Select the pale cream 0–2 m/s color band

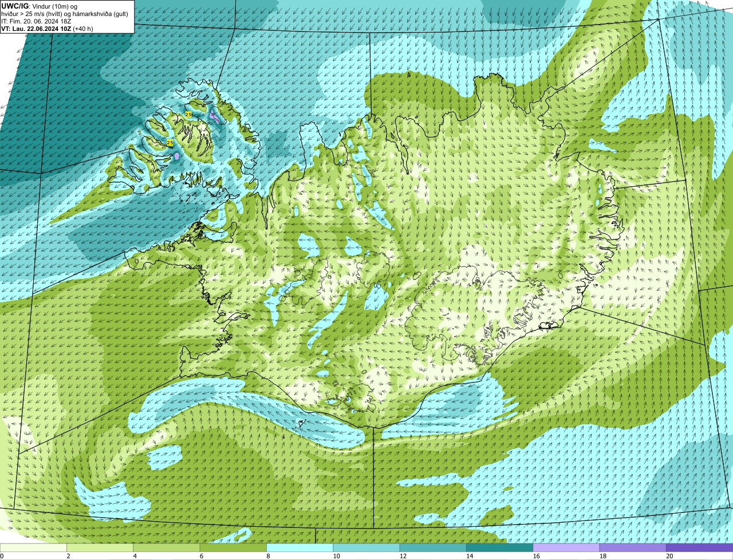[34, 547]
